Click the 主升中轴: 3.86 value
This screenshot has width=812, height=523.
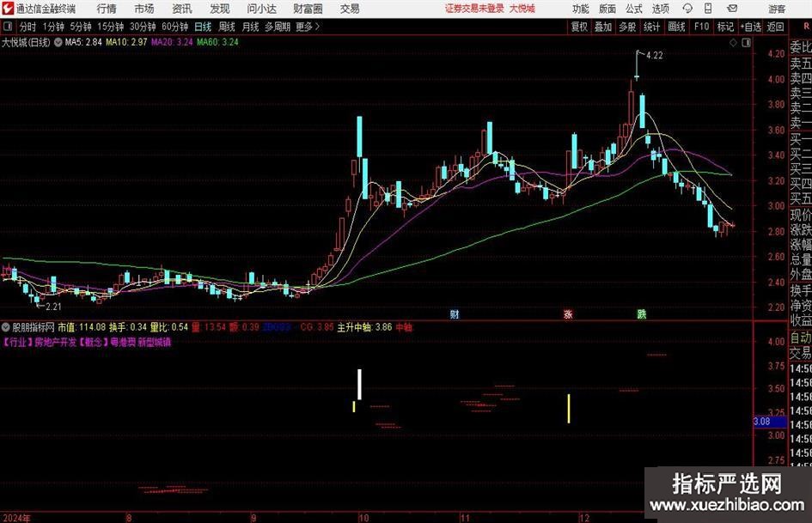tap(364, 327)
